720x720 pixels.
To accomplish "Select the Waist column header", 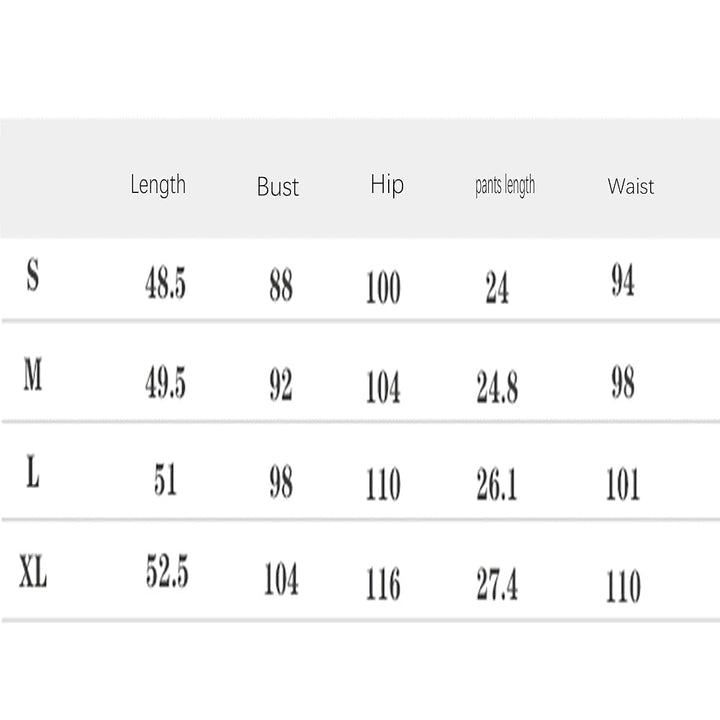I will coord(631,186).
